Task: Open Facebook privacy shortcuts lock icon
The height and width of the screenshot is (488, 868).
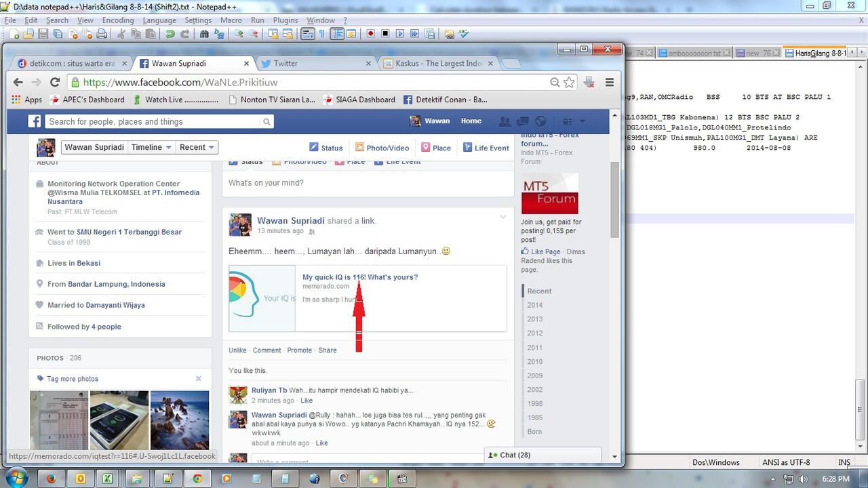Action: point(567,121)
